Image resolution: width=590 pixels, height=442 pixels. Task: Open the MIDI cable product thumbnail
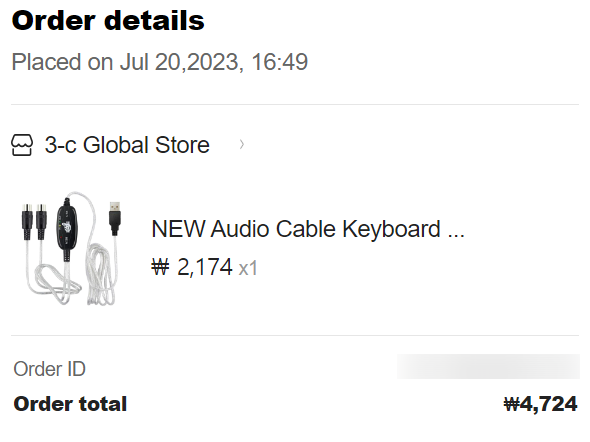coord(72,248)
